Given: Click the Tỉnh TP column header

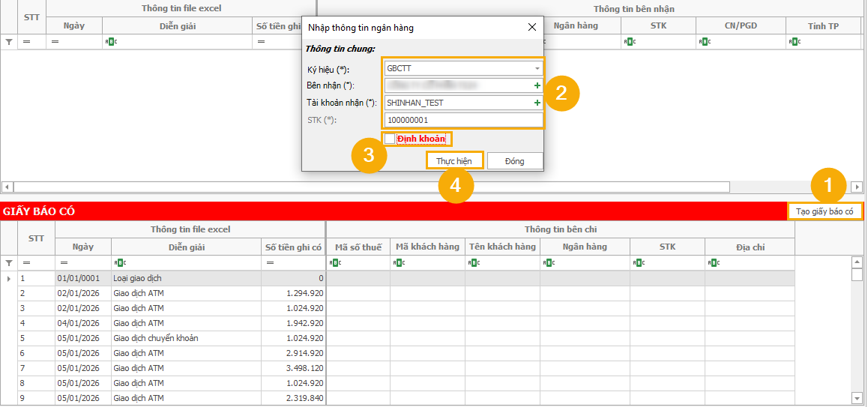Looking at the screenshot, I should (x=824, y=25).
